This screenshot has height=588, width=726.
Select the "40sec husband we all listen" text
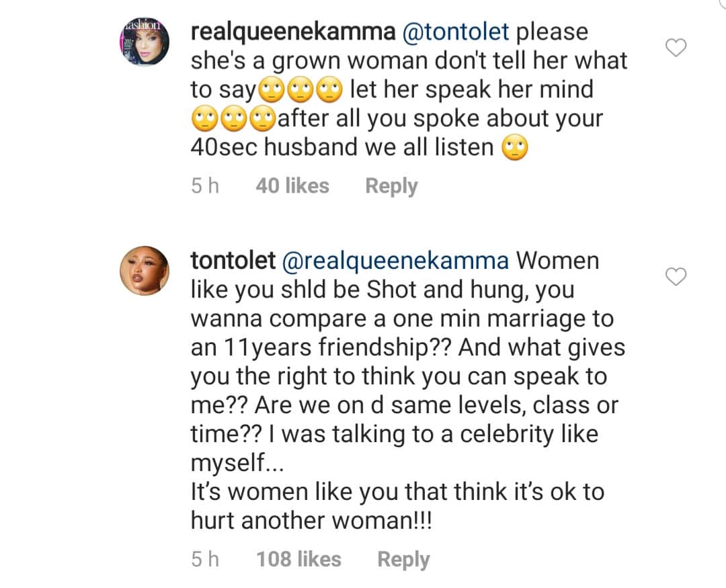pyautogui.click(x=343, y=147)
